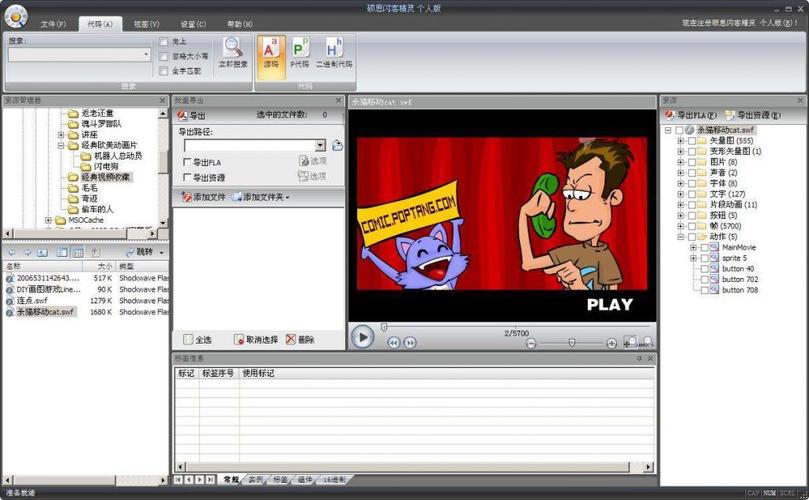
Task: Open the 设置(C) ribbon tab
Action: click(x=193, y=24)
